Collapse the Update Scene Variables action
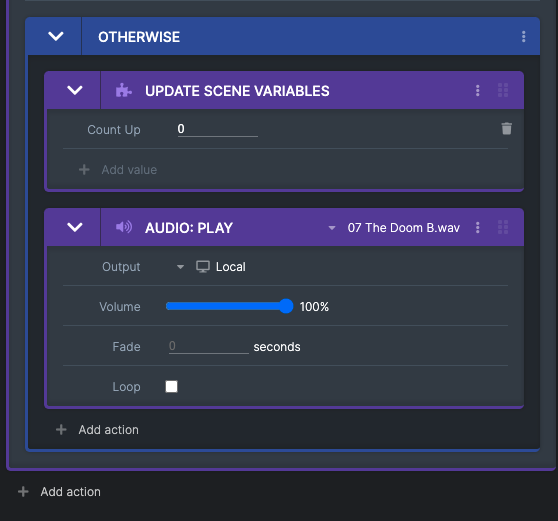 tap(75, 90)
